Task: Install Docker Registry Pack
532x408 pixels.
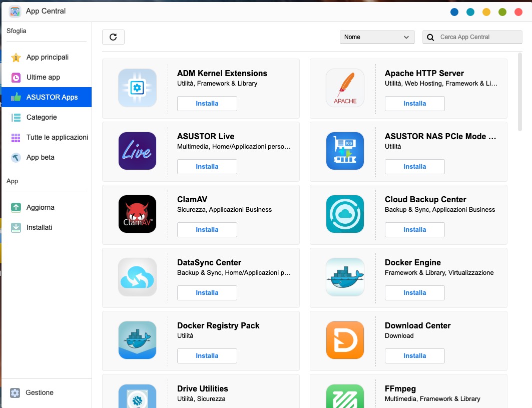Action: pos(207,356)
